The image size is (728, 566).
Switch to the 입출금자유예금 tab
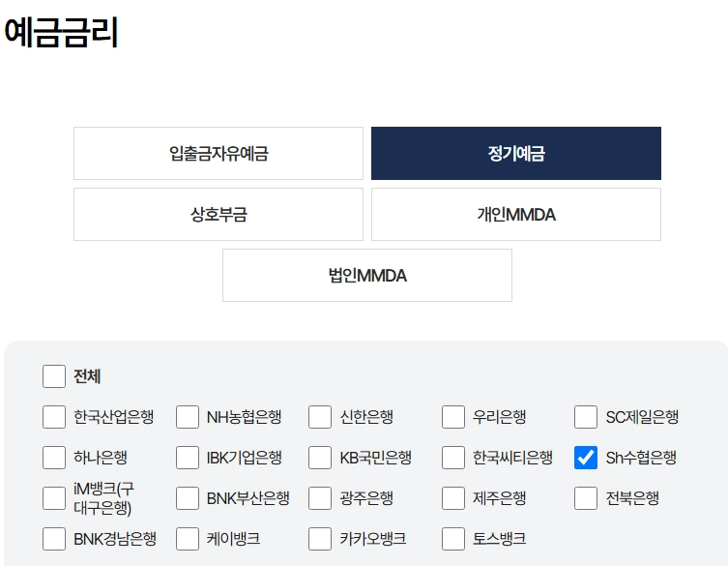(218, 153)
